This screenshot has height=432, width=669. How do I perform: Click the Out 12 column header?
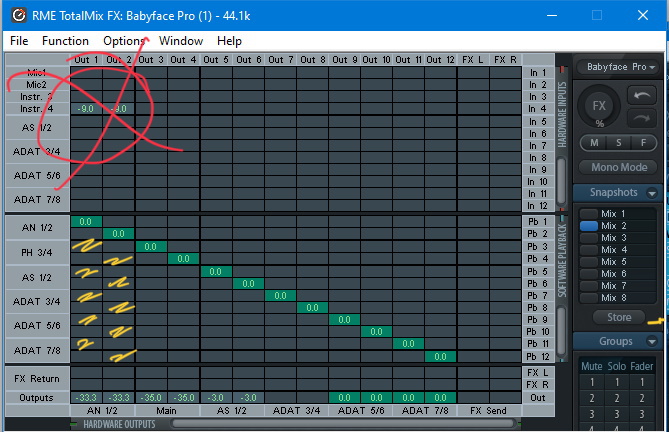click(x=440, y=60)
